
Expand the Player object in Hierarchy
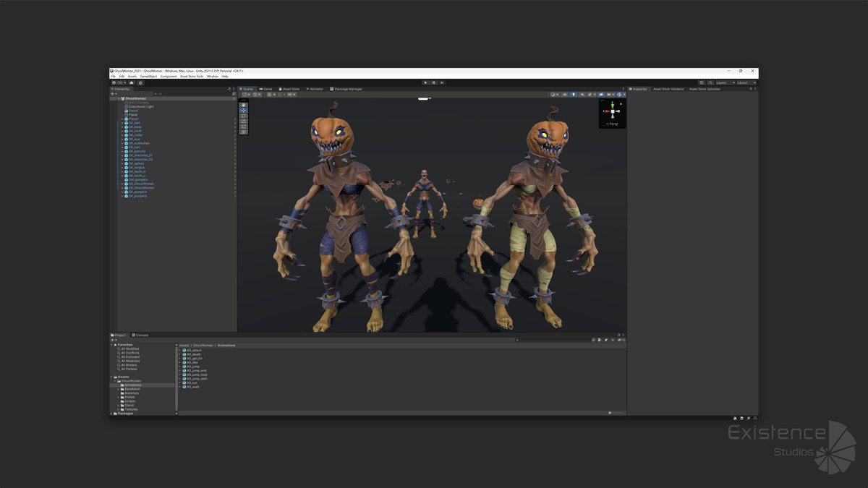coord(122,119)
